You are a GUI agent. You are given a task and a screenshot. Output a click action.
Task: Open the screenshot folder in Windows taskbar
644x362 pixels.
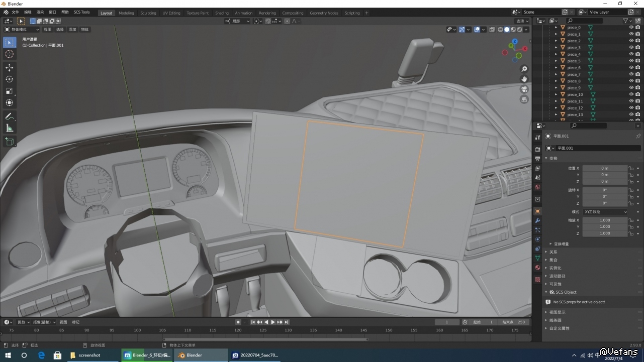click(85, 355)
